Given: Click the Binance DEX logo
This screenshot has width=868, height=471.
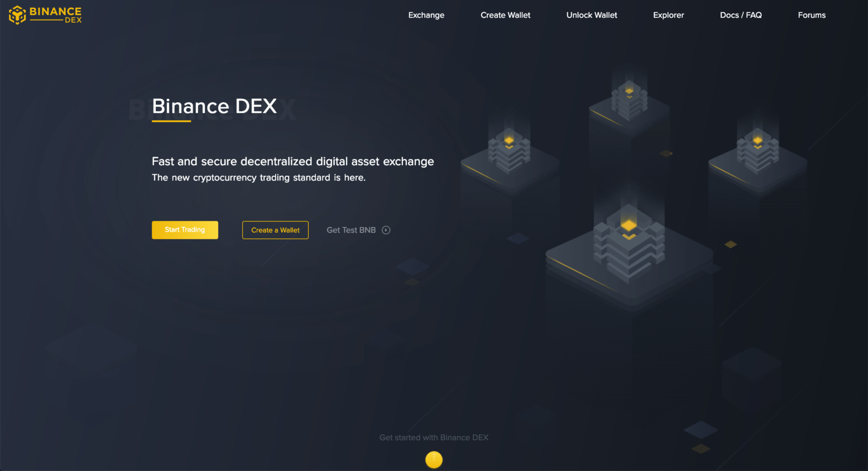Looking at the screenshot, I should pos(45,15).
